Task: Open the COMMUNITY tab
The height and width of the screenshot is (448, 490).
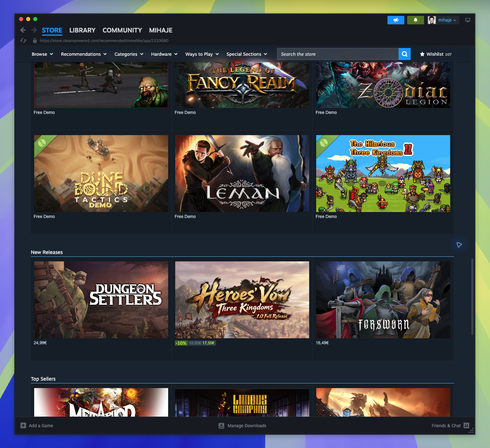Action: [x=122, y=30]
